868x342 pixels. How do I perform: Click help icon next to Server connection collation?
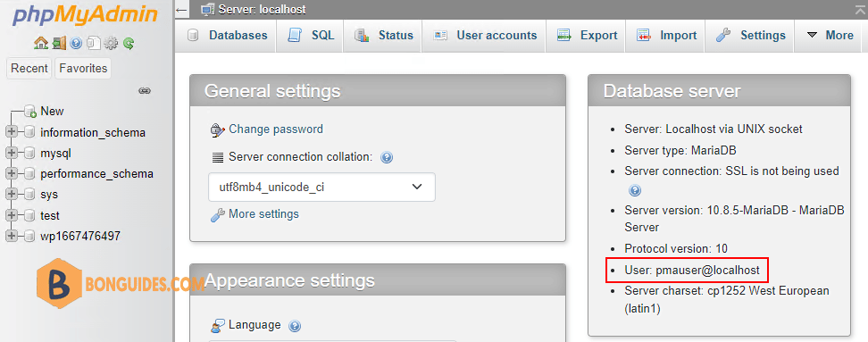tap(387, 157)
